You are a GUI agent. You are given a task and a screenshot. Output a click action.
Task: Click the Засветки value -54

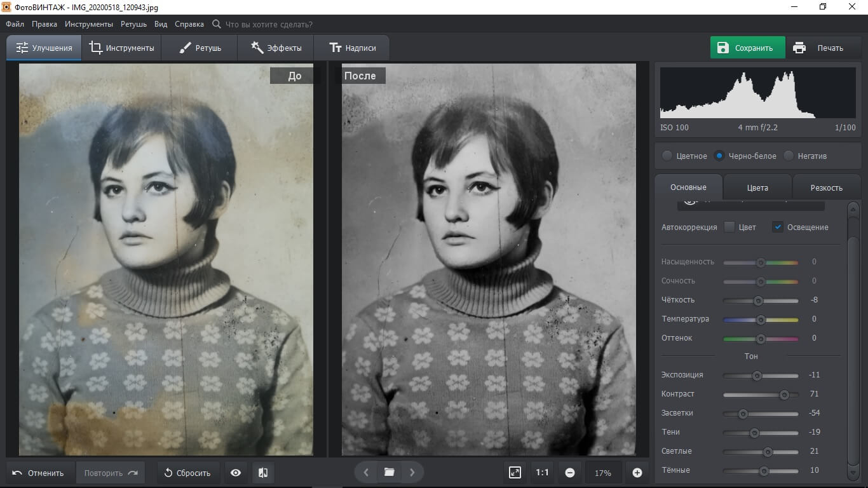(x=814, y=413)
